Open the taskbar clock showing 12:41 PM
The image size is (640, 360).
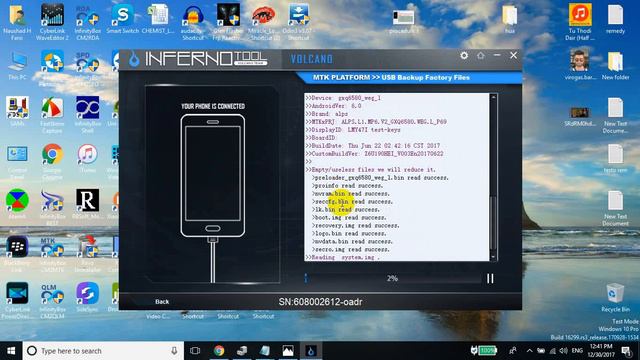(601, 351)
